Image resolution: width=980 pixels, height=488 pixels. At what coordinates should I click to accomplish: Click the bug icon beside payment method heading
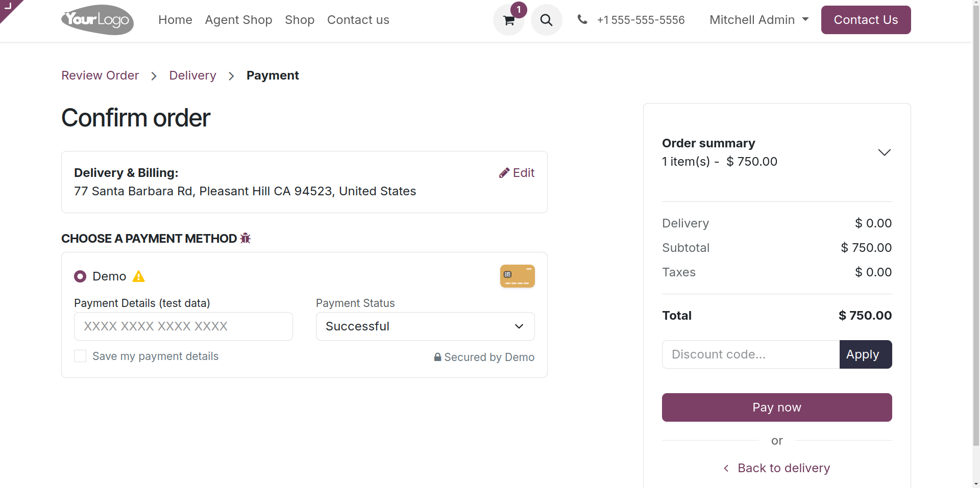246,238
